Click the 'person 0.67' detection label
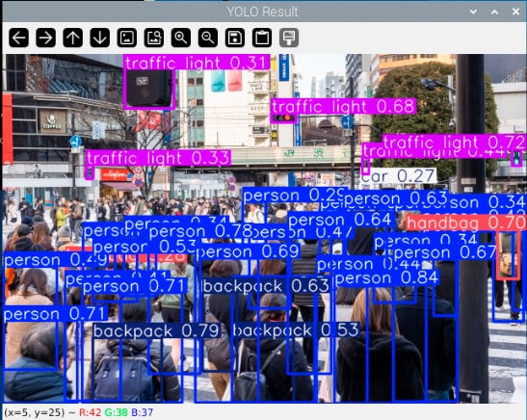This screenshot has width=527, height=420. coord(444,252)
